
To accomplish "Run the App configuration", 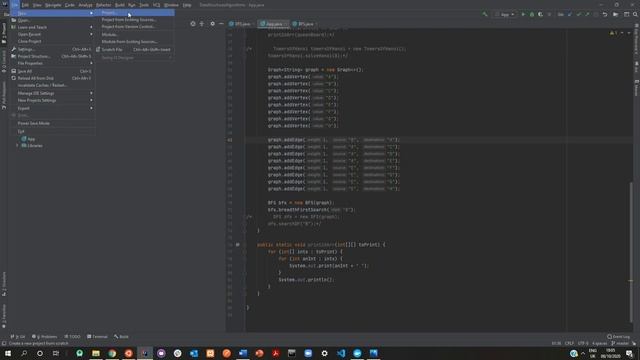I will pos(523,14).
